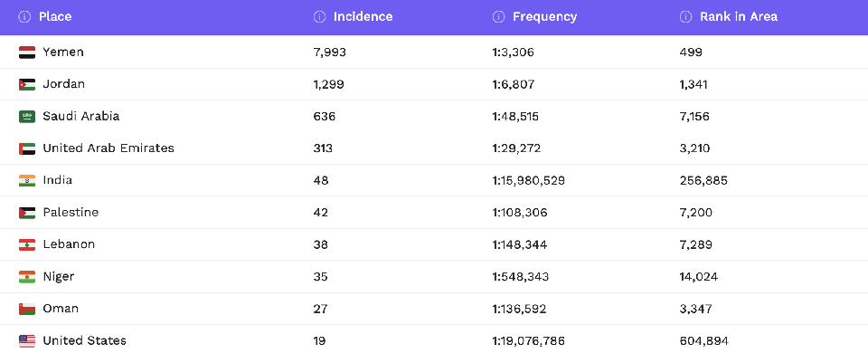Open the Yemen place link
Viewport: 868px width, 363px height.
click(63, 53)
